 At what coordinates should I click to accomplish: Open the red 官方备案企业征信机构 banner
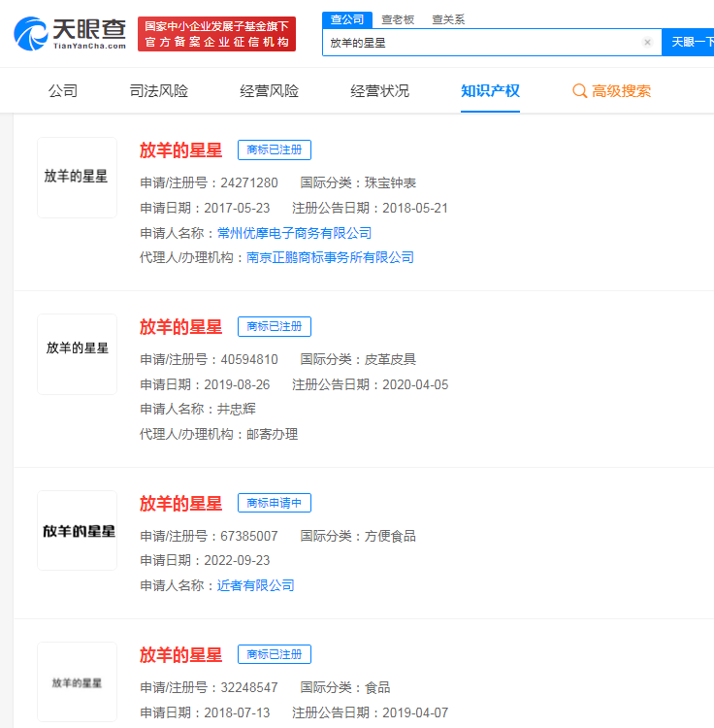click(216, 34)
